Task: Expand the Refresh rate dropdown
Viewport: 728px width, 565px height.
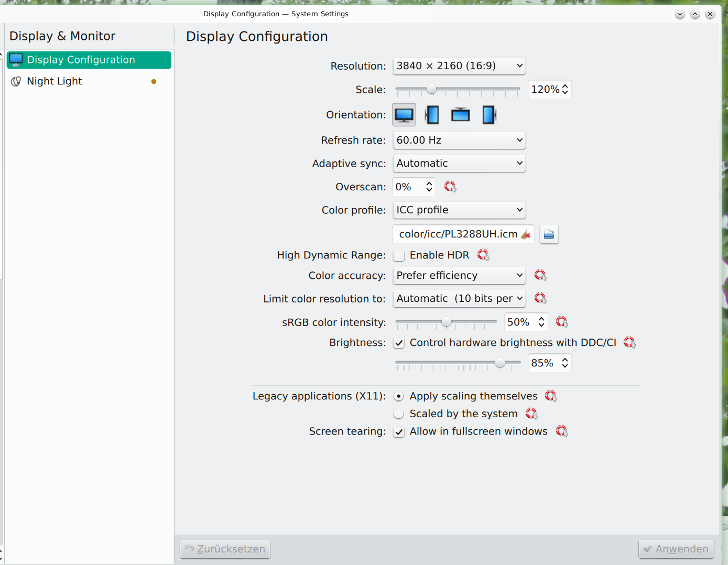Action: coord(459,140)
